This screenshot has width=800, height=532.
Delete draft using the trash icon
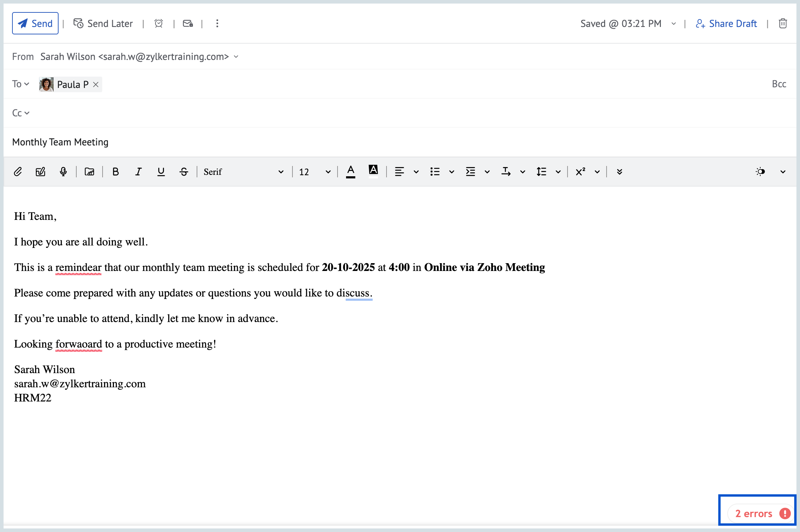tap(783, 23)
